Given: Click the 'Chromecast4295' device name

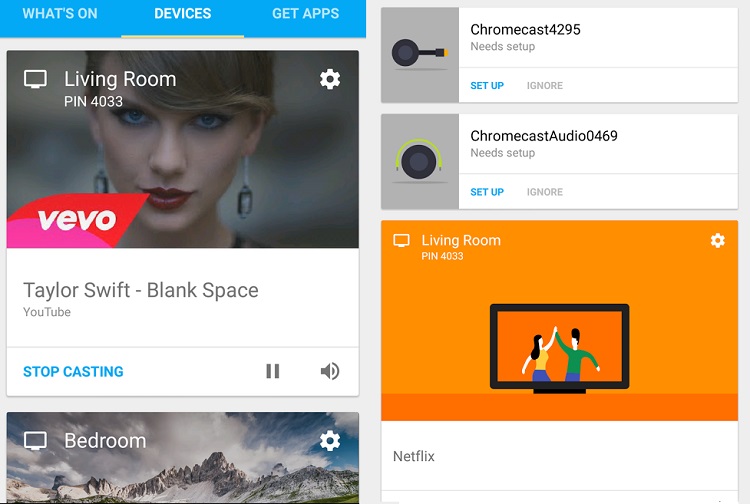Looking at the screenshot, I should click(x=525, y=30).
